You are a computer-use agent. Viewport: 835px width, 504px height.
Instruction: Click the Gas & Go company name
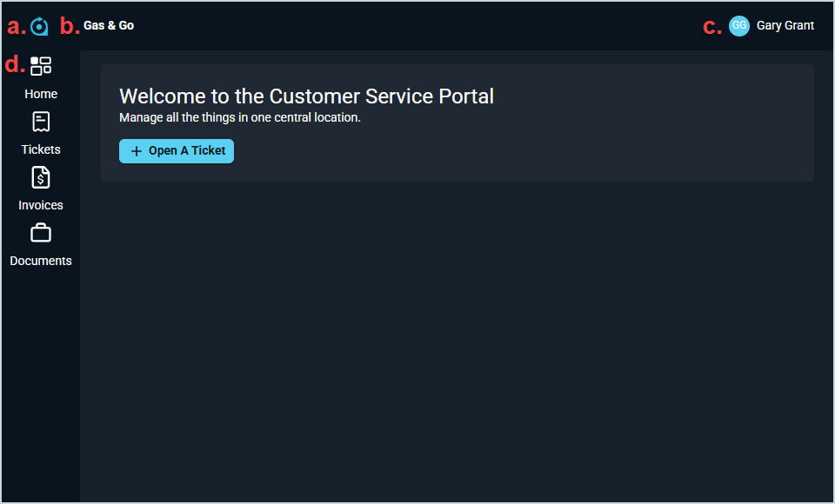tap(109, 26)
